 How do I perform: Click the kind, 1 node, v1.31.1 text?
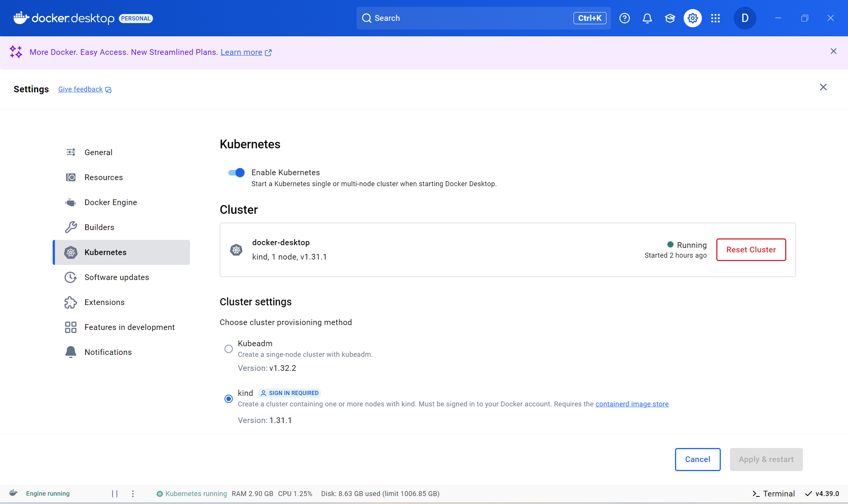point(290,257)
